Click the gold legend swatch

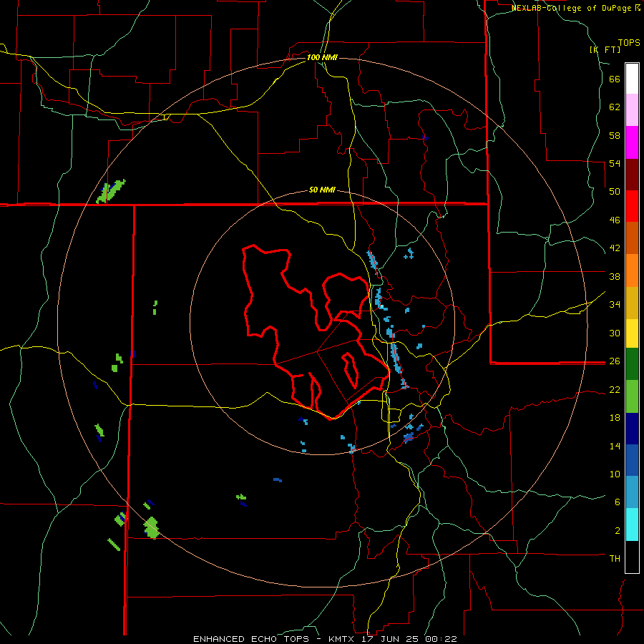point(632,302)
